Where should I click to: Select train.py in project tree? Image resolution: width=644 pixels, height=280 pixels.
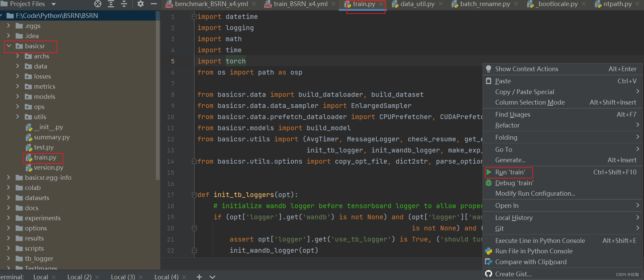coord(45,158)
